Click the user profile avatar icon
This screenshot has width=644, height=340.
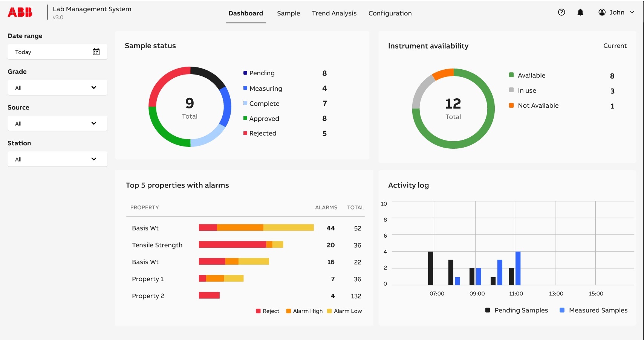click(x=602, y=12)
